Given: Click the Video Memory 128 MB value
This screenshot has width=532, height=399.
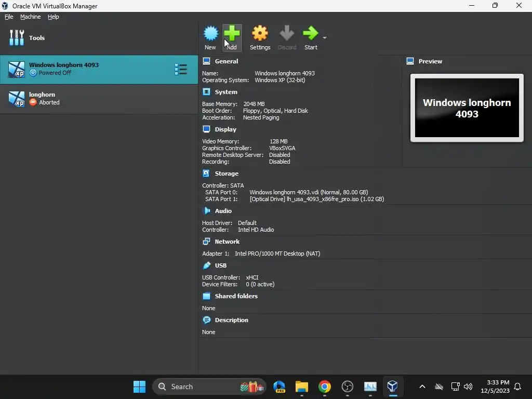Looking at the screenshot, I should [278, 141].
